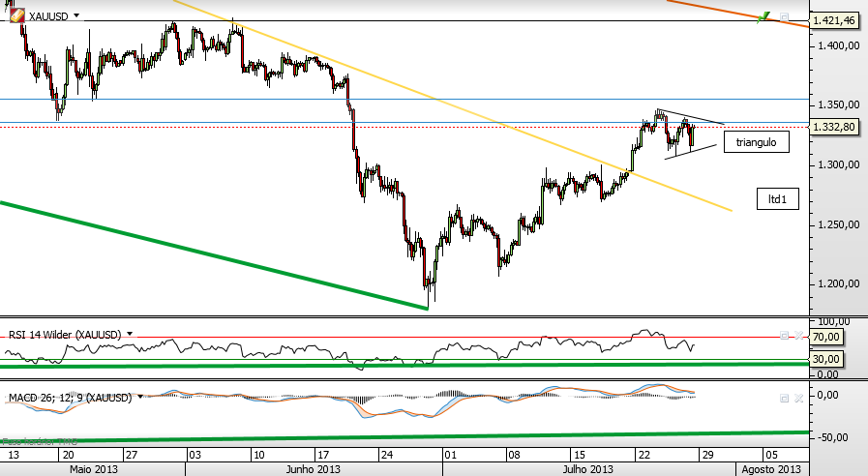Click the 1.421,46 price tag
868x476 pixels.
(834, 21)
